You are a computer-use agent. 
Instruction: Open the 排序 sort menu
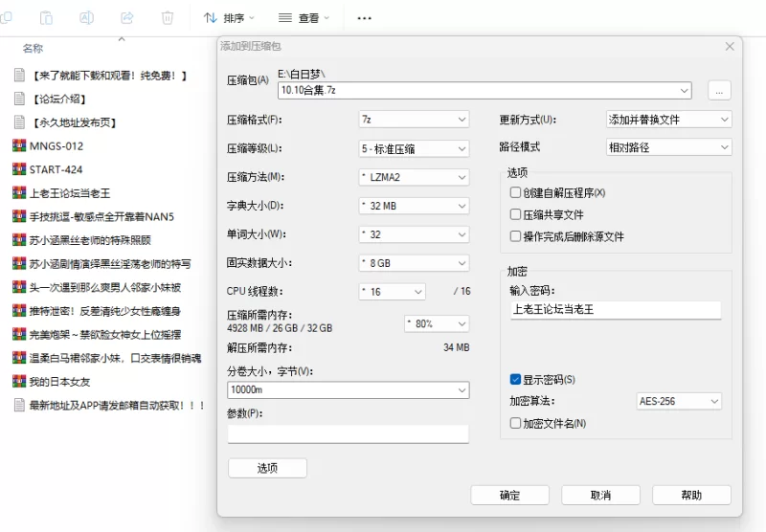pos(230,17)
